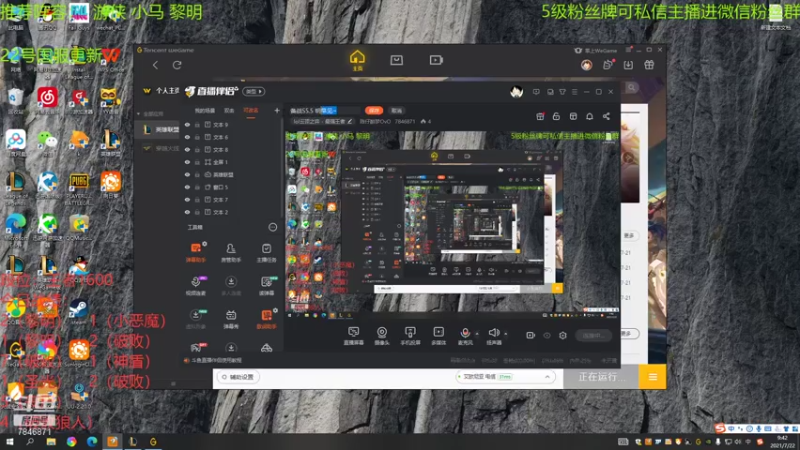Image resolution: width=800 pixels, height=450 pixels.
Task: Open the yellow menu button next to 正在运行
Action: pyautogui.click(x=653, y=377)
